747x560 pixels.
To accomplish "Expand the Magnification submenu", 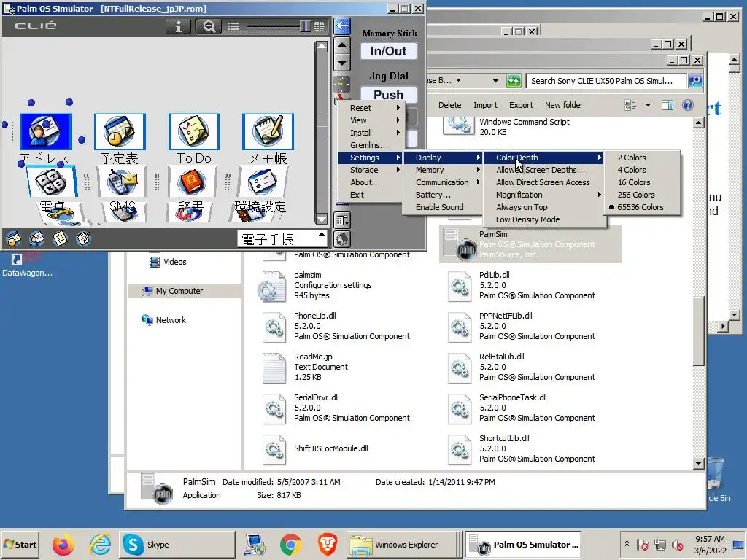I will [x=544, y=195].
